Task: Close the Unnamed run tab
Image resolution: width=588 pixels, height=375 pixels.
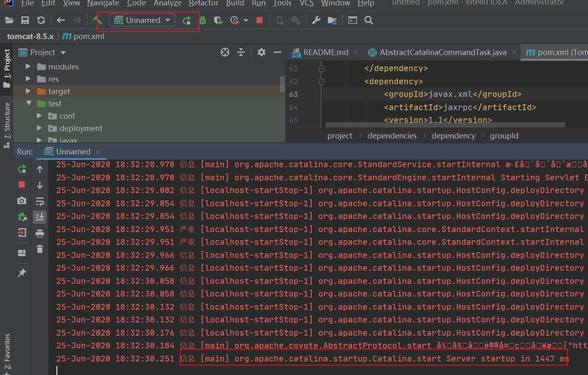Action: point(98,152)
